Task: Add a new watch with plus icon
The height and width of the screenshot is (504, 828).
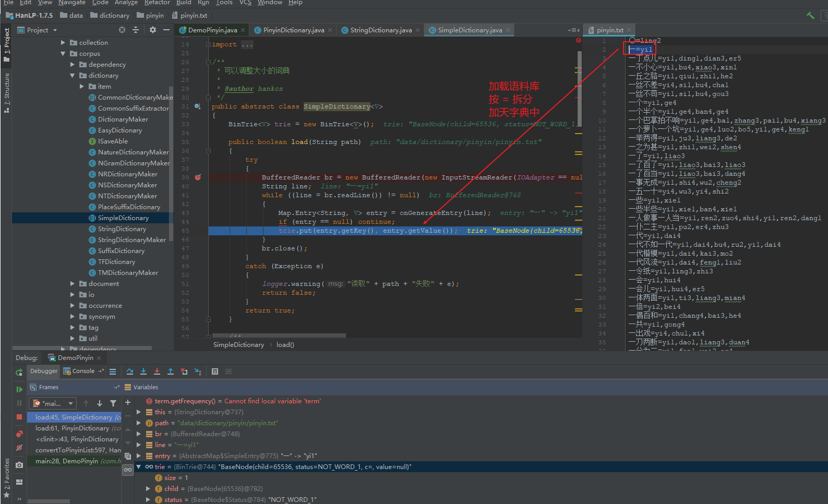Action: click(x=128, y=402)
